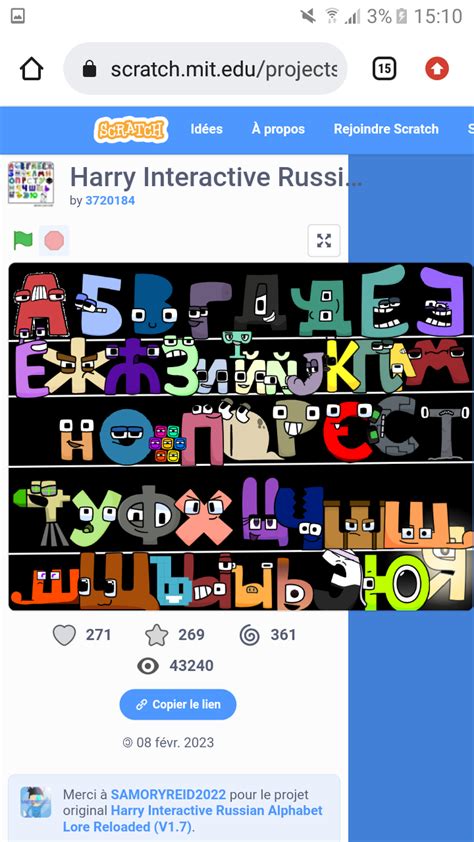This screenshot has width=474, height=842.
Task: Favorite the project with the star icon
Action: tap(157, 635)
